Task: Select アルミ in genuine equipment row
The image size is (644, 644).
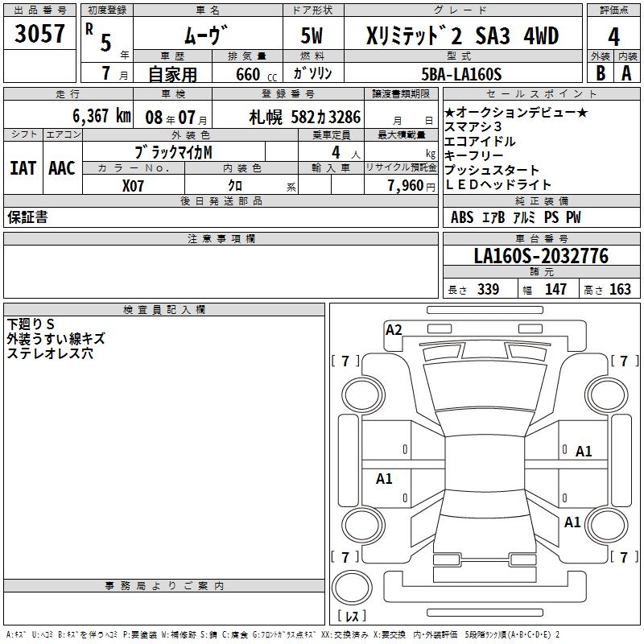Action: click(525, 217)
